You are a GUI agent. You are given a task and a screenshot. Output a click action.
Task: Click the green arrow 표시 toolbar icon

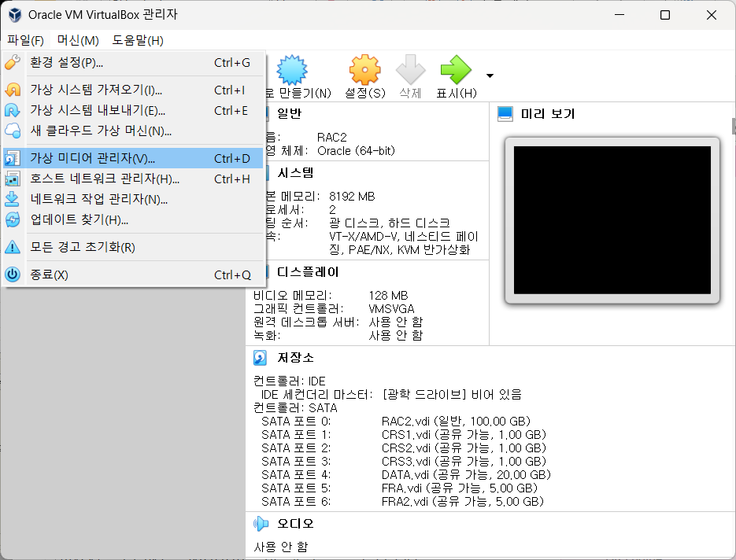[x=456, y=70]
